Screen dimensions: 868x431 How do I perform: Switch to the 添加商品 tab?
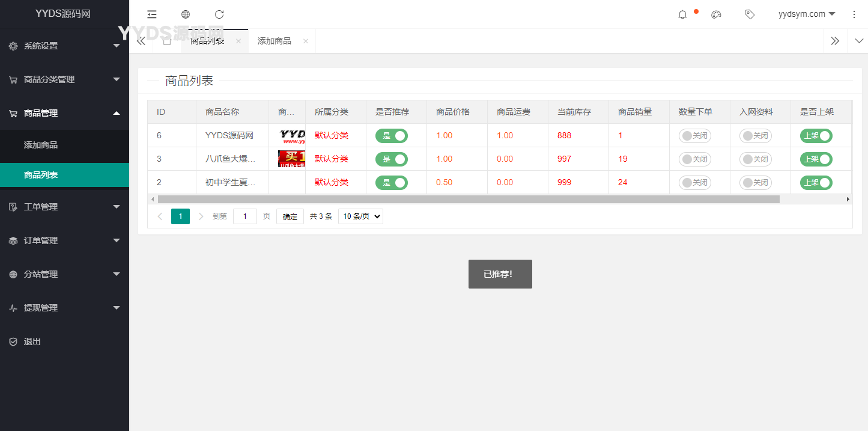click(275, 41)
